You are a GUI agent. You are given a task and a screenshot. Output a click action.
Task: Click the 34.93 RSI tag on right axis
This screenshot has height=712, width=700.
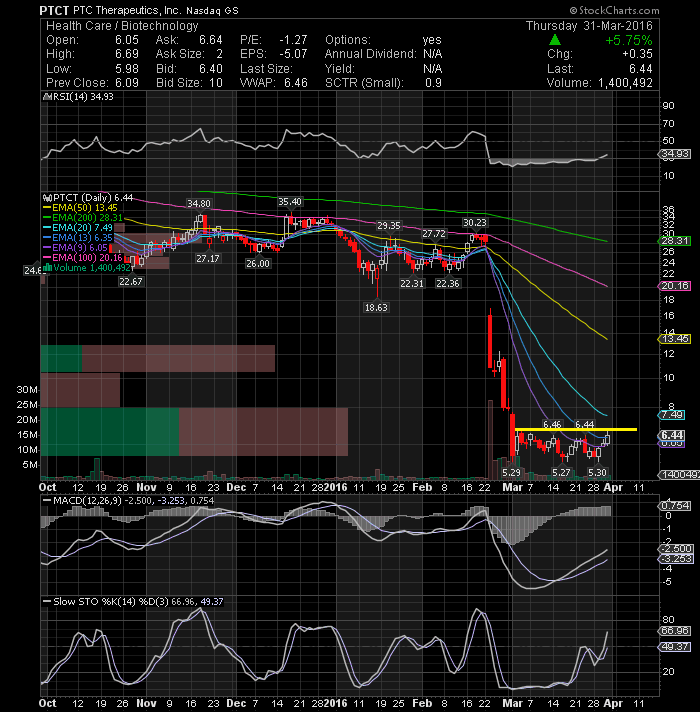675,154
